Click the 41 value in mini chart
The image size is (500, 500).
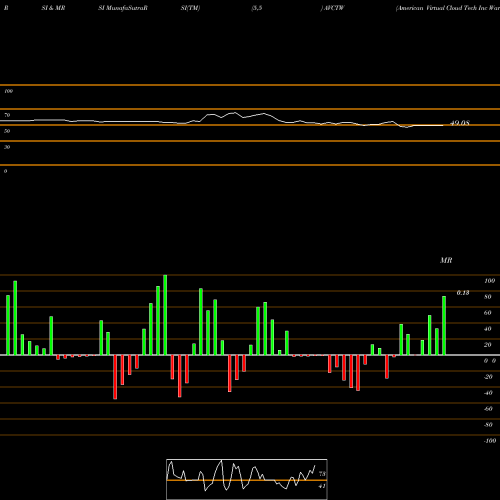322,486
